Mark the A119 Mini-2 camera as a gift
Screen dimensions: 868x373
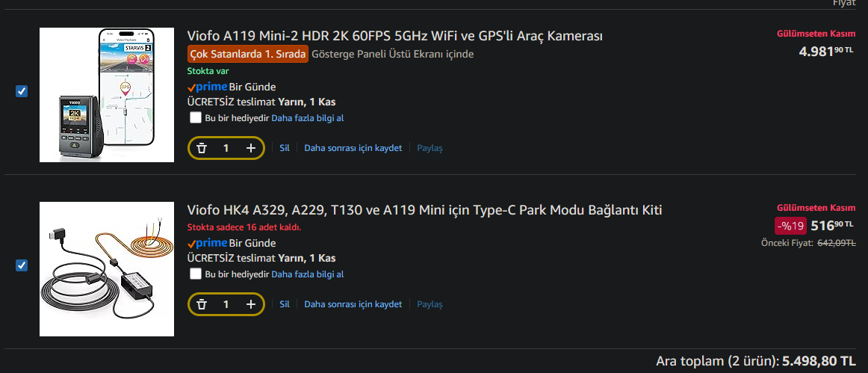pos(196,117)
